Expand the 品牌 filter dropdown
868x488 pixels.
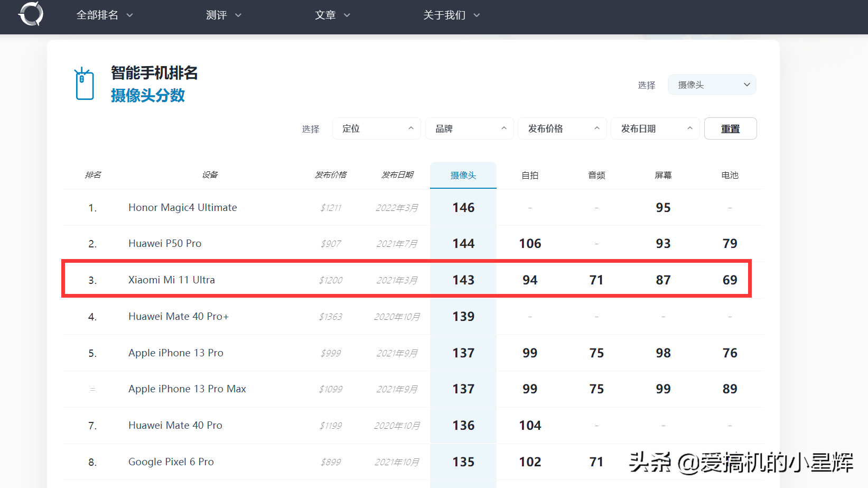470,128
